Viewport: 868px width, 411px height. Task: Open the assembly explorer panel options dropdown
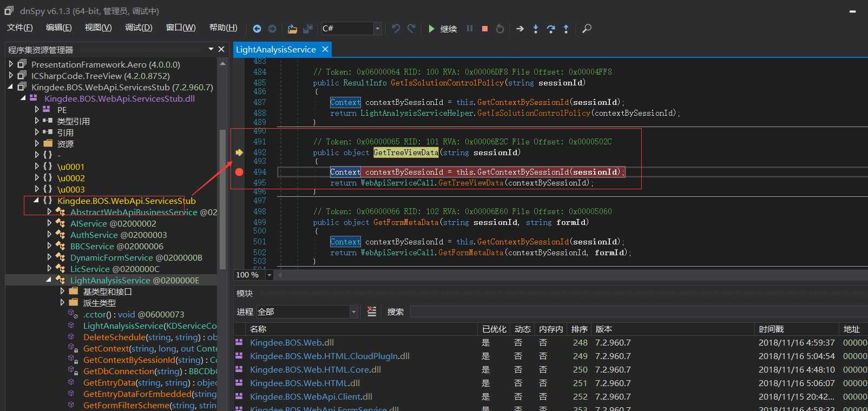pyautogui.click(x=211, y=49)
